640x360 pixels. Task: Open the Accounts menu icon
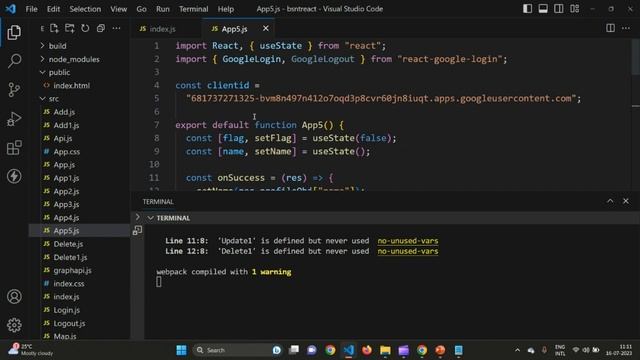pos(14,296)
